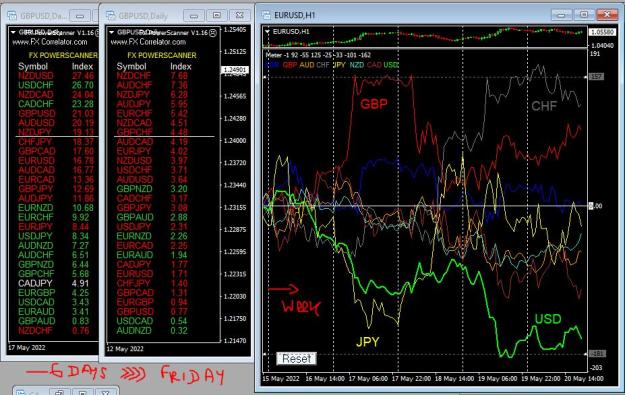Click the 0.00 level label on the meter scale
The width and height of the screenshot is (625, 395).
click(596, 206)
